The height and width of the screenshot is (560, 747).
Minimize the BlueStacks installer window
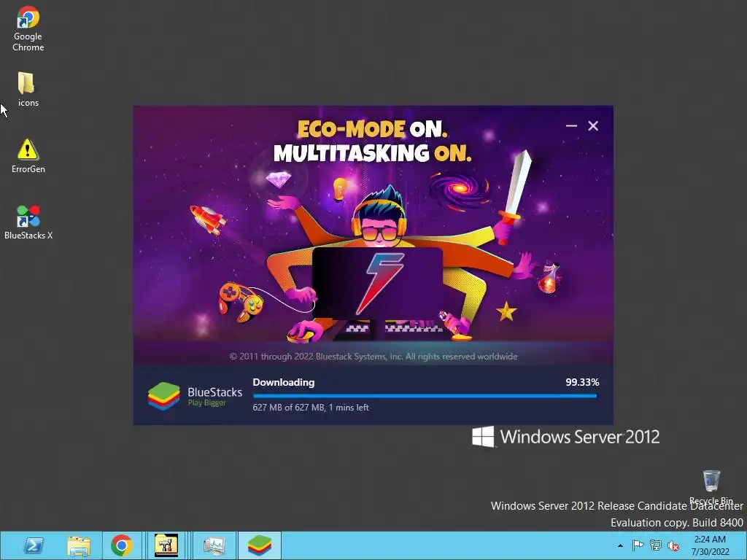point(571,125)
